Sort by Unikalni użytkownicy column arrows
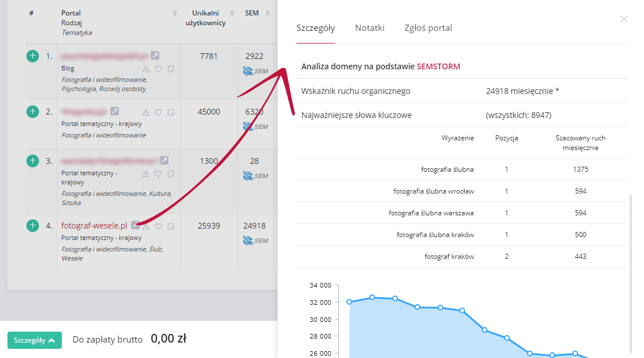644x358 pixels. tap(232, 13)
